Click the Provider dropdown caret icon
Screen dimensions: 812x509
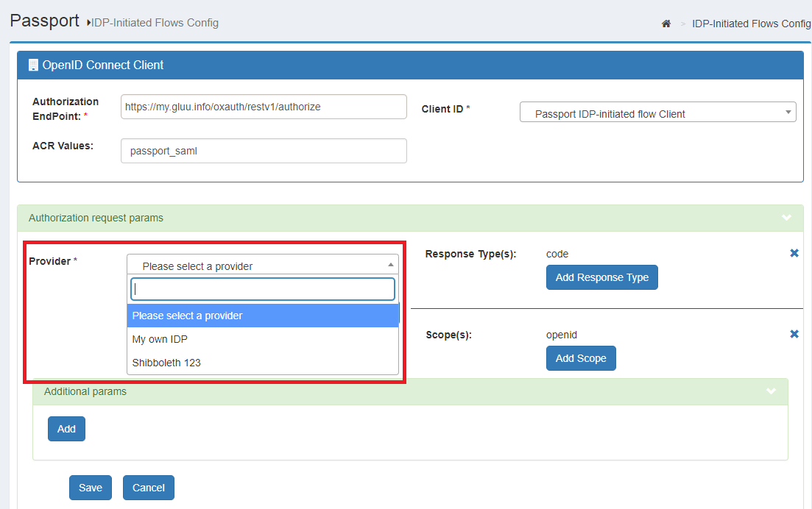coord(392,263)
